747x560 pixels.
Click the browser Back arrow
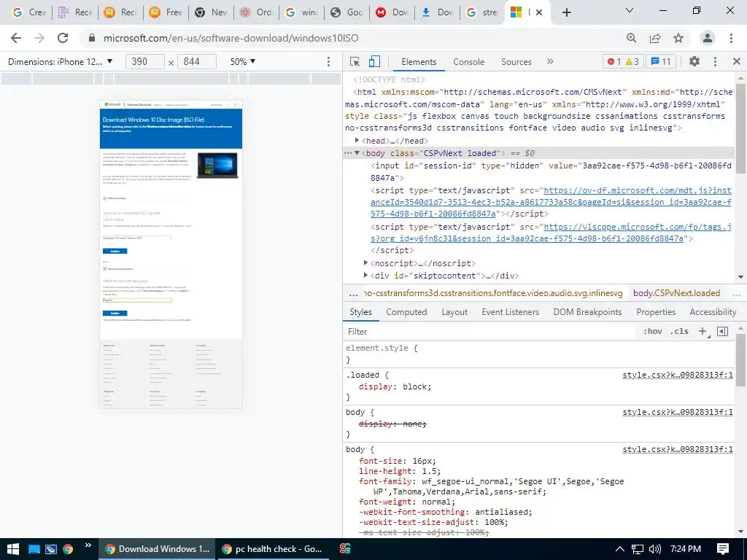[x=16, y=38]
